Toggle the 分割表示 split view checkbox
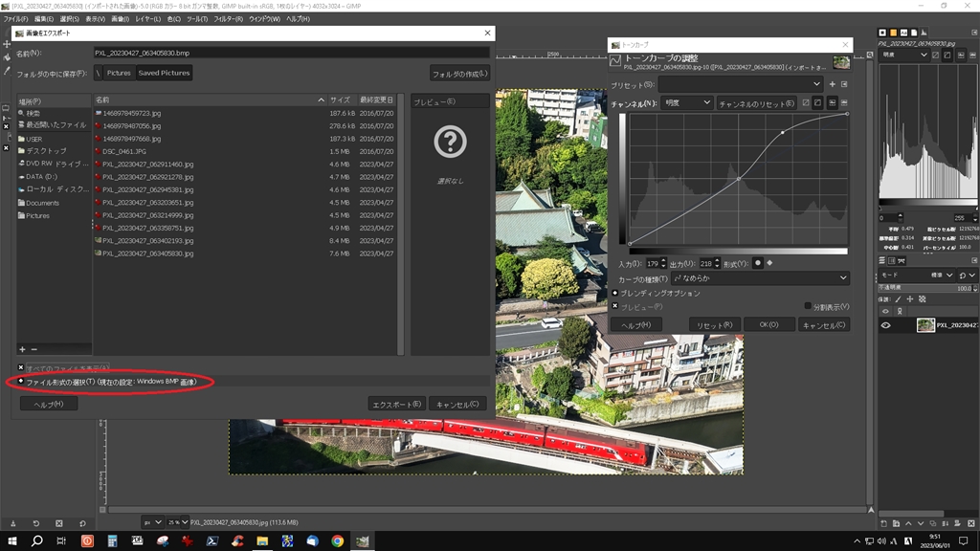 pyautogui.click(x=808, y=306)
